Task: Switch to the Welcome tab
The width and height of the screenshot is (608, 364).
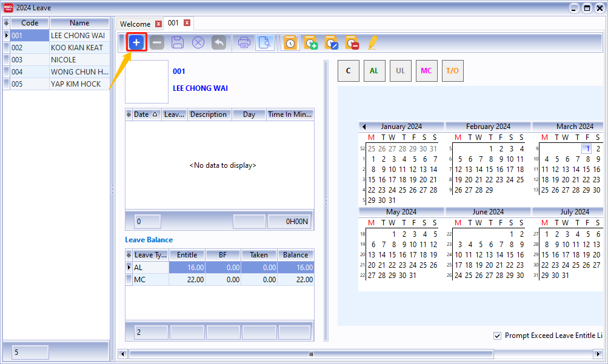Action: 135,23
